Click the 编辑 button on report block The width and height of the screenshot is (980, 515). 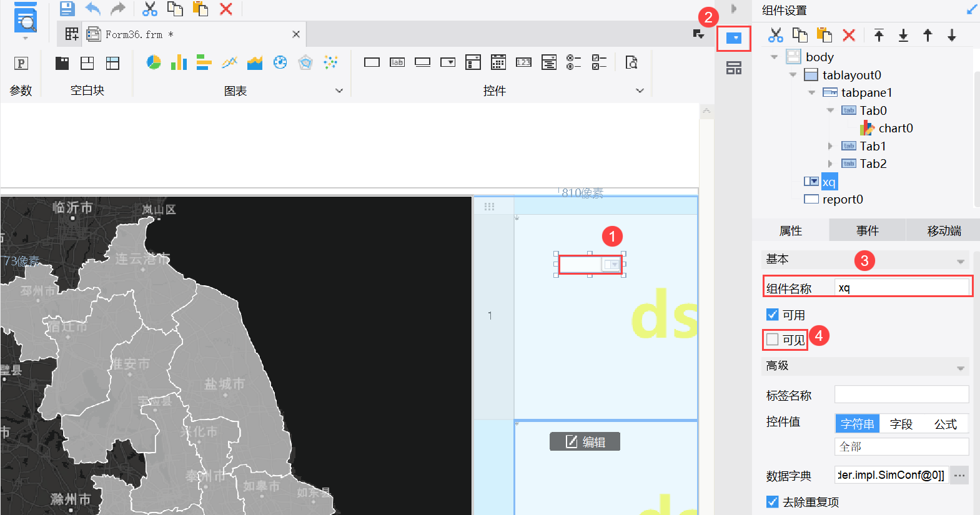pyautogui.click(x=585, y=442)
